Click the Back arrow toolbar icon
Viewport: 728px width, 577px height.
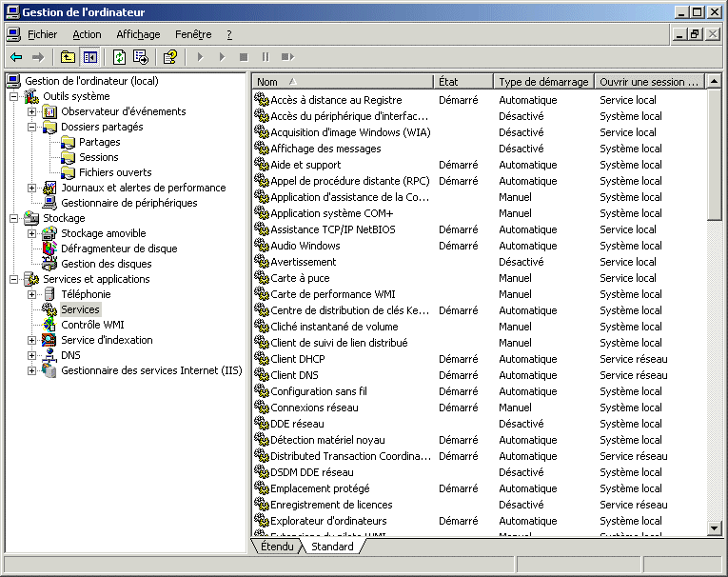tap(16, 57)
